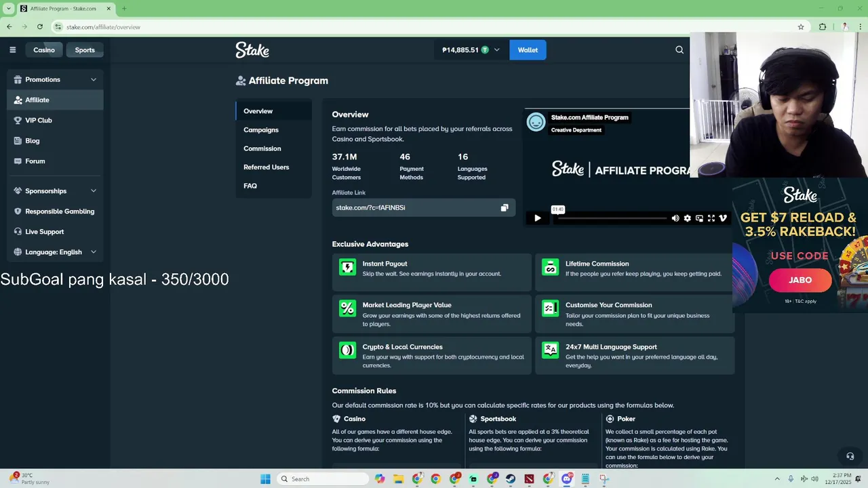Click Creative Department video author label
Screen dimensions: 868x488
(576, 130)
